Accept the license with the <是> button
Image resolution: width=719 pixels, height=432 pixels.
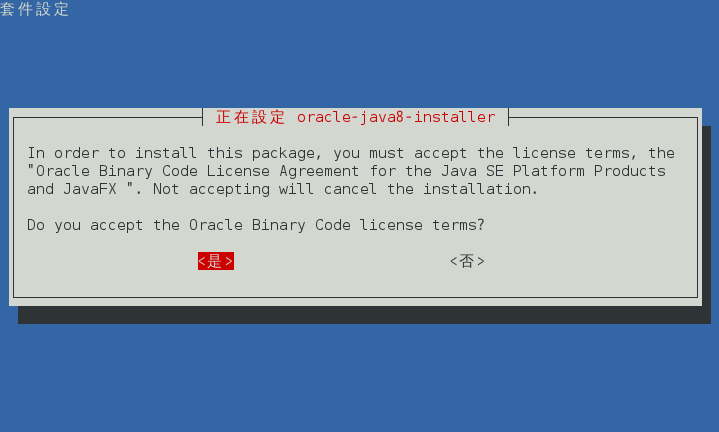click(x=216, y=261)
